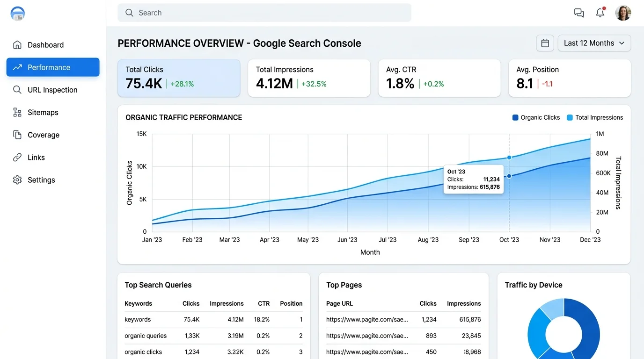Select the Total Impressions metric card

[309, 78]
